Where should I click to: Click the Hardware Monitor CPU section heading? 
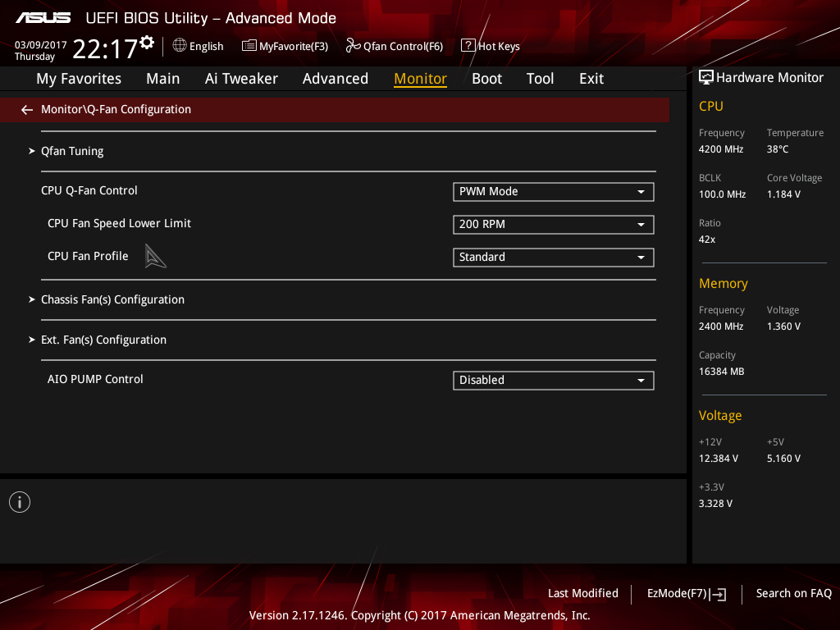[x=711, y=106]
